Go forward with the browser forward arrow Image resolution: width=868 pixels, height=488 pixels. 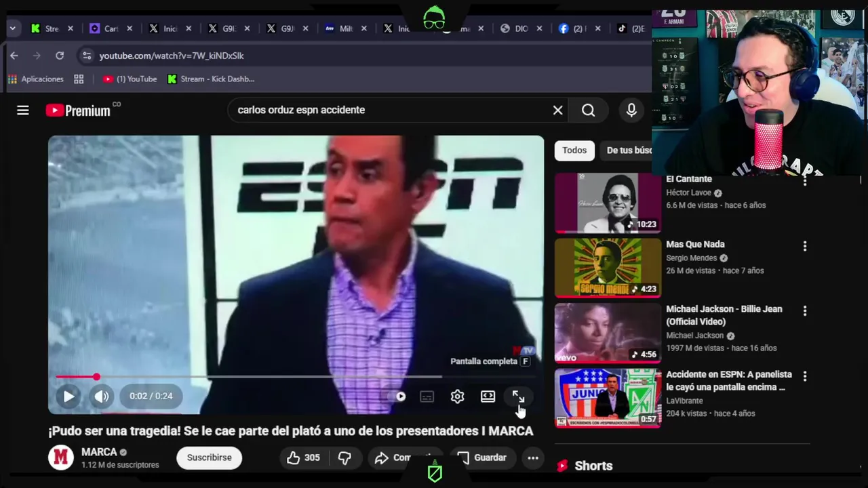click(x=37, y=56)
